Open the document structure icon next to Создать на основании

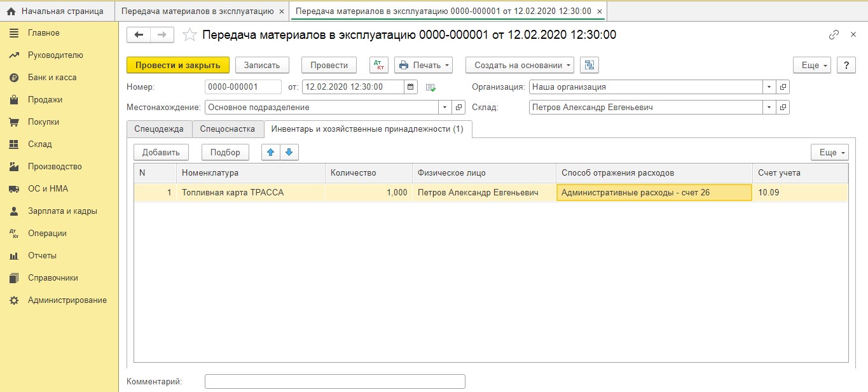(589, 65)
